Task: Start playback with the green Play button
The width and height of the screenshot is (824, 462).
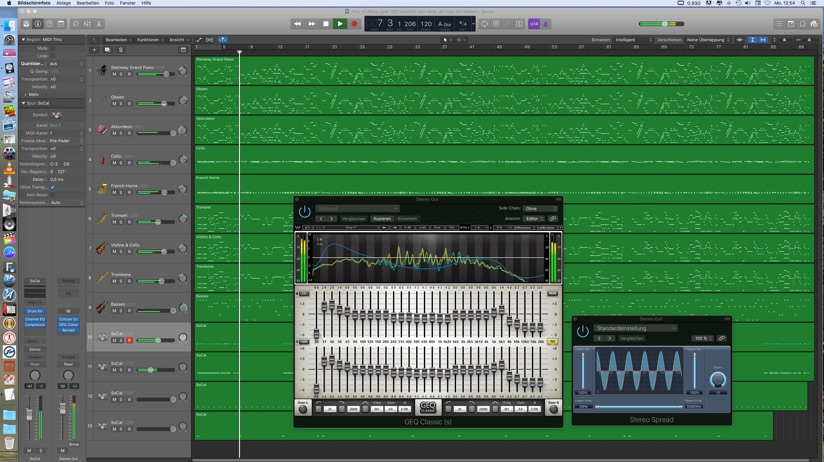Action: coord(340,24)
